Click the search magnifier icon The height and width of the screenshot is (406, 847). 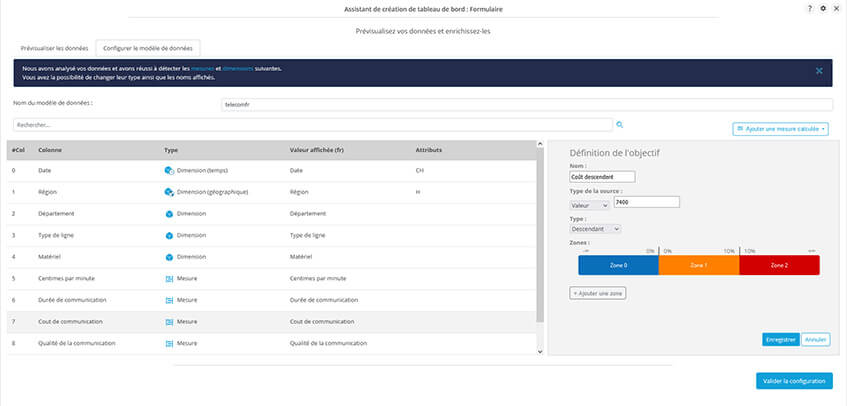click(x=620, y=125)
